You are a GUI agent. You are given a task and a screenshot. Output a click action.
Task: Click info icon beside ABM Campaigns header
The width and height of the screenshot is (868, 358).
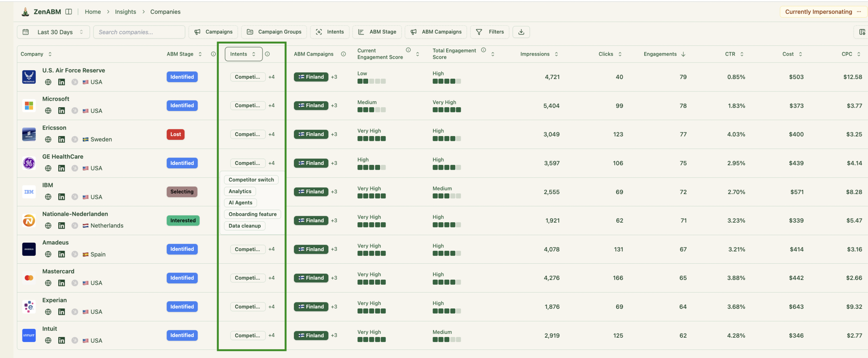pyautogui.click(x=343, y=54)
